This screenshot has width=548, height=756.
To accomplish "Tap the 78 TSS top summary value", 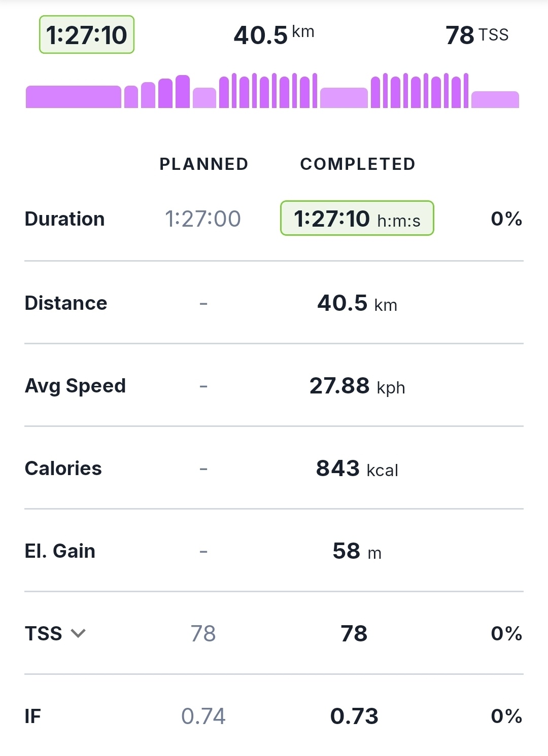I will 476,35.
